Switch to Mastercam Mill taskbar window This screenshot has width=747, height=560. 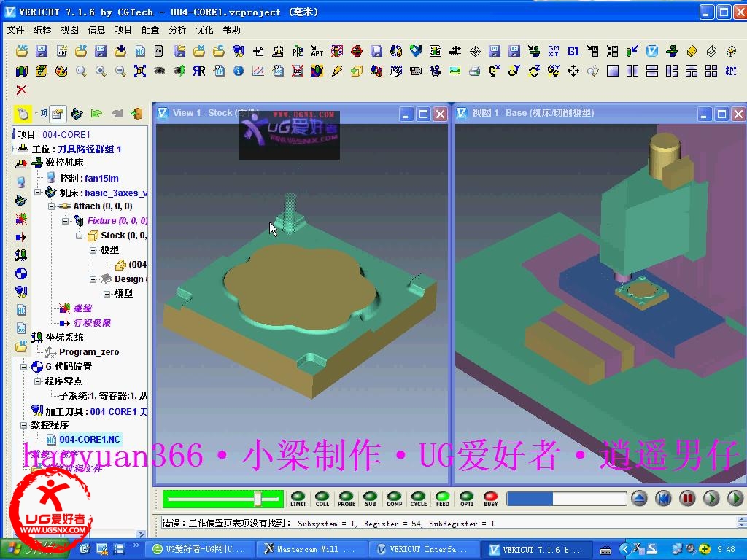(x=311, y=549)
